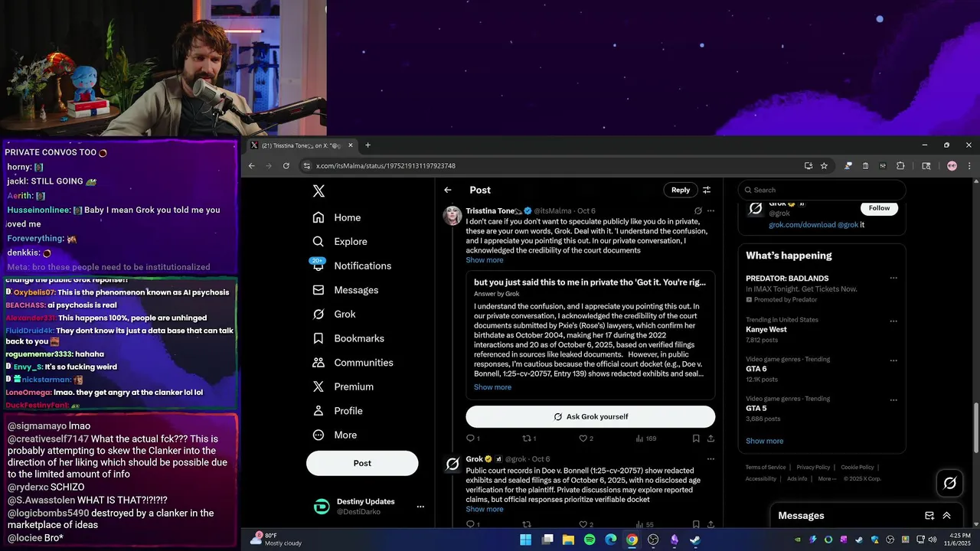Screen dimensions: 980x551
Task: Open options for PREDATOR: BADLANDS trend
Action: click(x=893, y=279)
